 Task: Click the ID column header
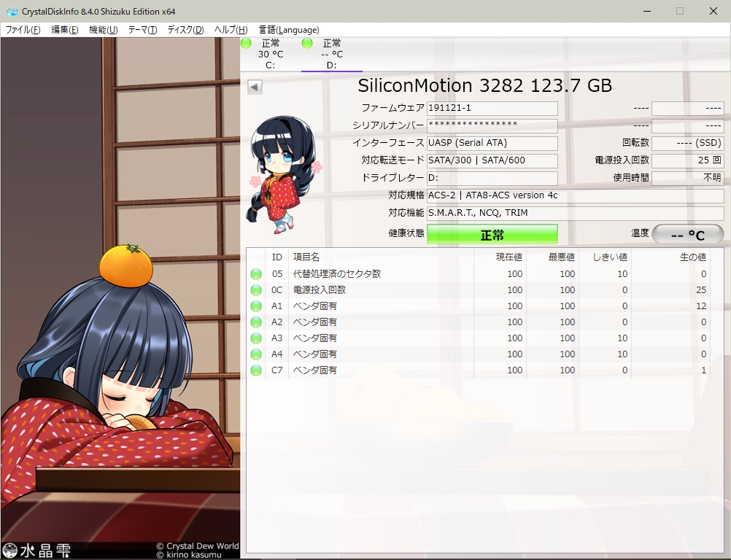(x=277, y=257)
